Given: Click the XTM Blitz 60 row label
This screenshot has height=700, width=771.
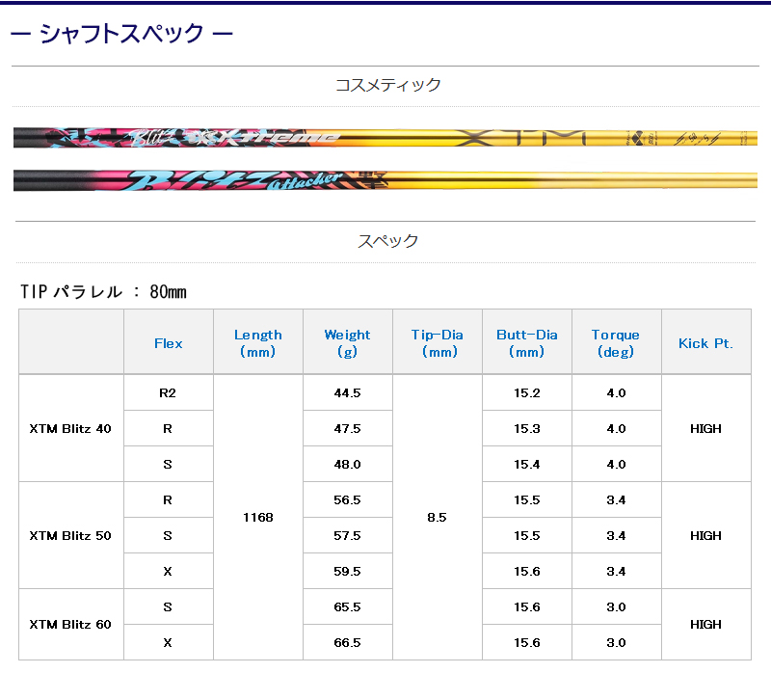Looking at the screenshot, I should [70, 624].
